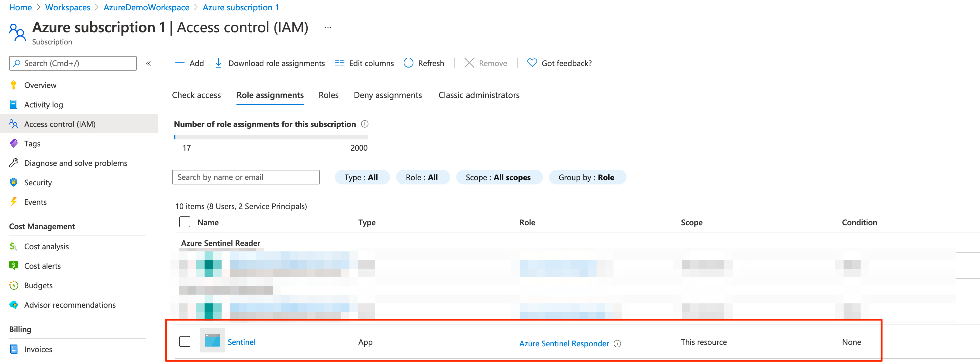Tick the select-all checkbox beside Name
980x364 pixels.
(x=185, y=222)
